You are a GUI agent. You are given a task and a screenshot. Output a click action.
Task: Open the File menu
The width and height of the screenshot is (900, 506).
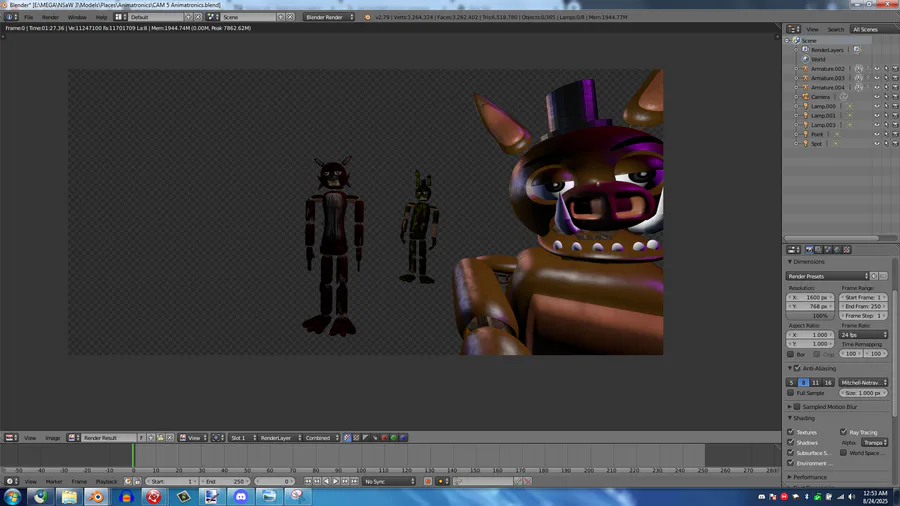coord(28,17)
